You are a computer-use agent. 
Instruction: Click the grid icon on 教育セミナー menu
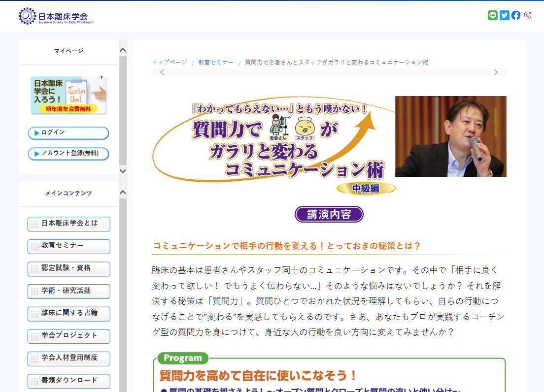coord(34,246)
